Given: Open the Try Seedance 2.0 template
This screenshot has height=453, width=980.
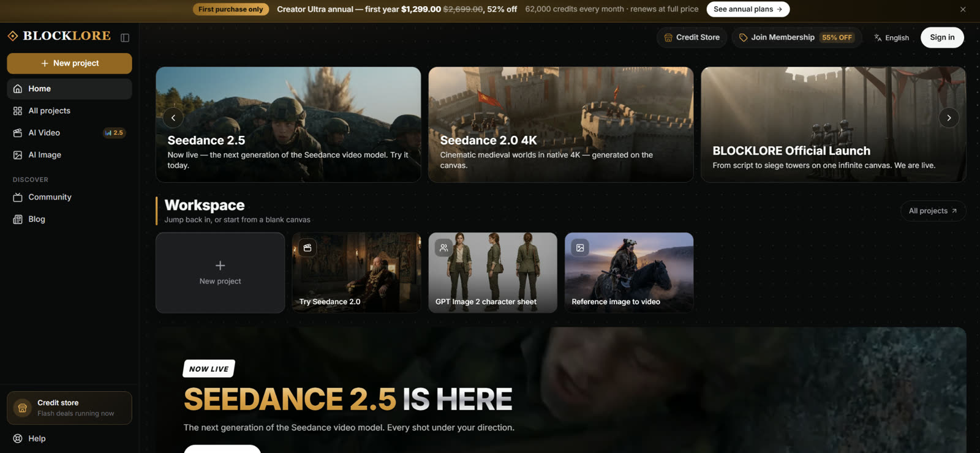Looking at the screenshot, I should tap(356, 272).
